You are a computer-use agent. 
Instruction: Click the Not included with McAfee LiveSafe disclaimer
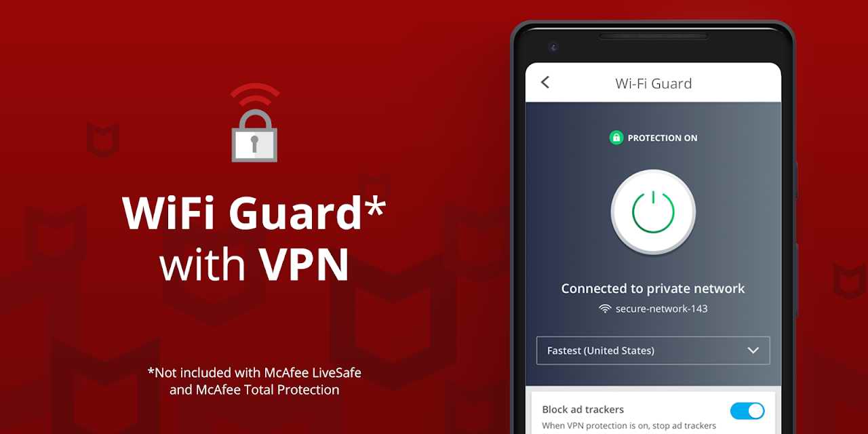click(254, 381)
